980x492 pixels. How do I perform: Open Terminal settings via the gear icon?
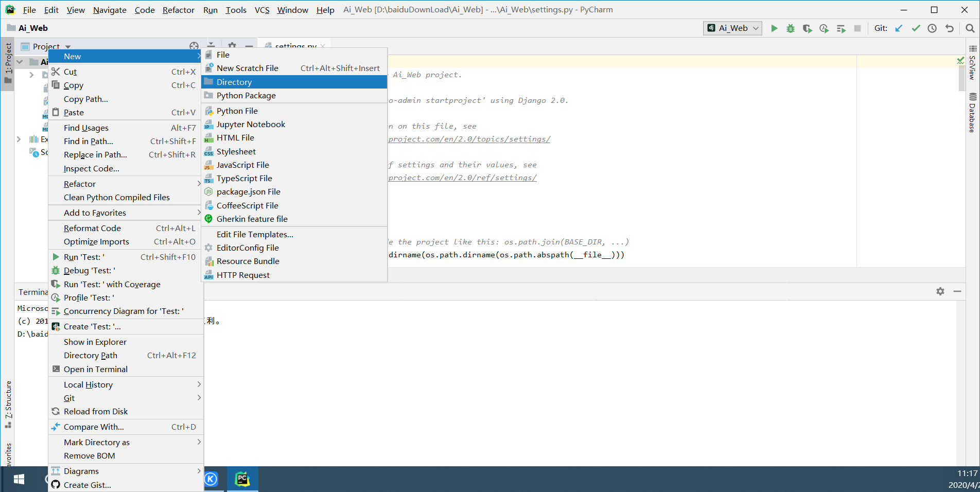point(940,291)
